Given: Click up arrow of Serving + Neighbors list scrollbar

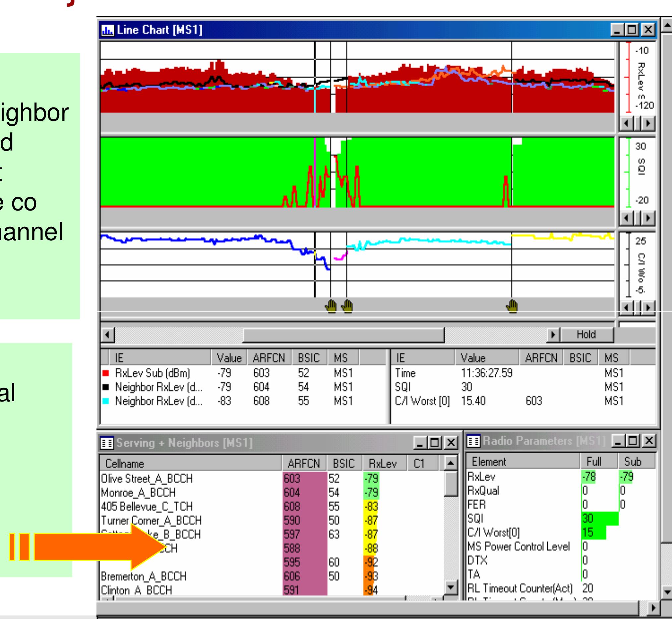Looking at the screenshot, I should [451, 464].
